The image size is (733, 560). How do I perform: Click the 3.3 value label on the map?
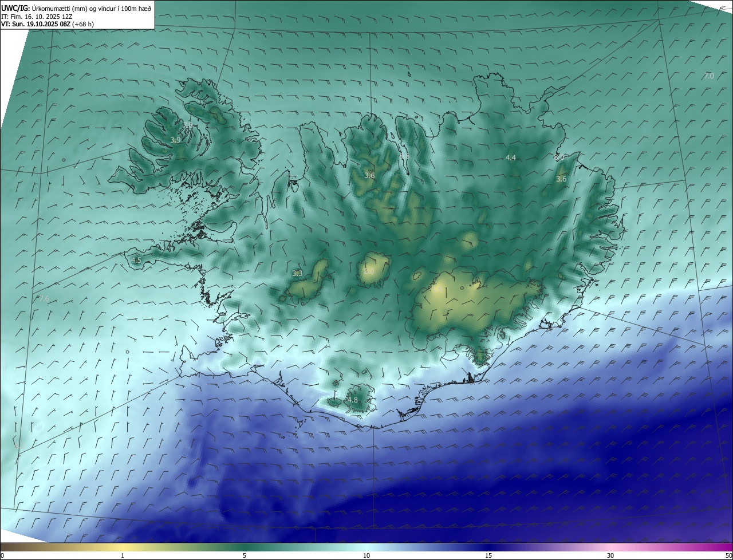[x=297, y=273]
